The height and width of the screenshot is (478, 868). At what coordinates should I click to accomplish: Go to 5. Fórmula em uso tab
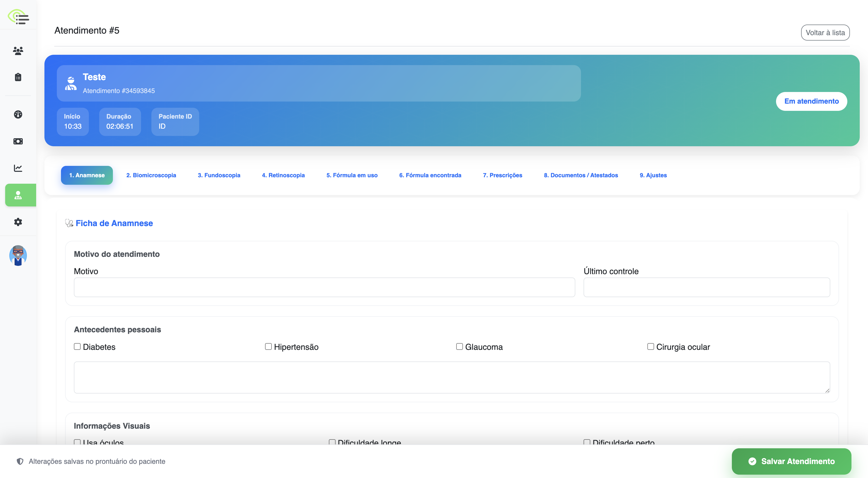352,175
